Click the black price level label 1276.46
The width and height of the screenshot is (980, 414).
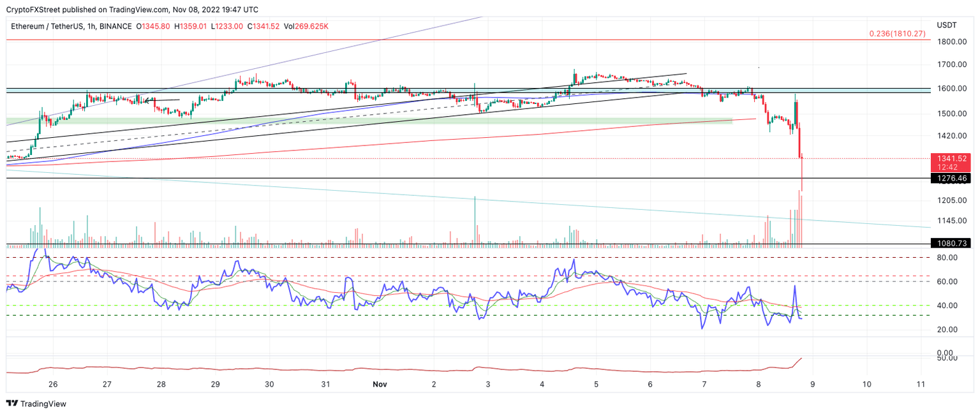951,179
